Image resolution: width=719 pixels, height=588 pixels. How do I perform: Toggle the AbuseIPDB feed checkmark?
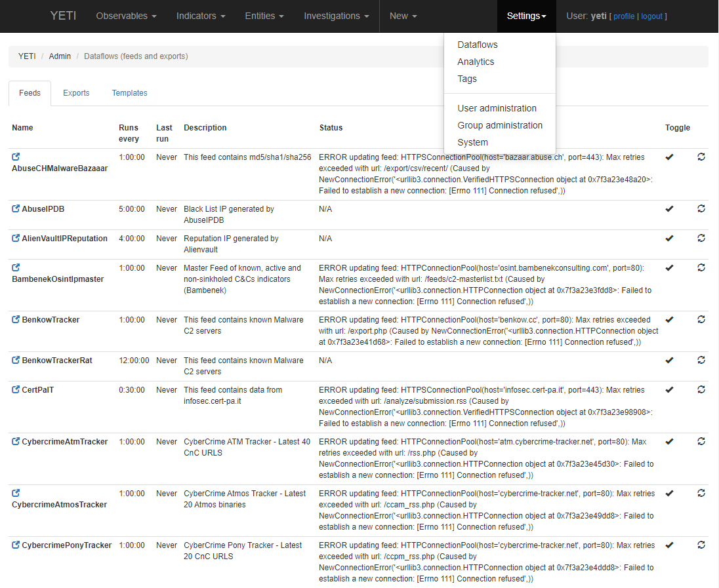point(670,209)
